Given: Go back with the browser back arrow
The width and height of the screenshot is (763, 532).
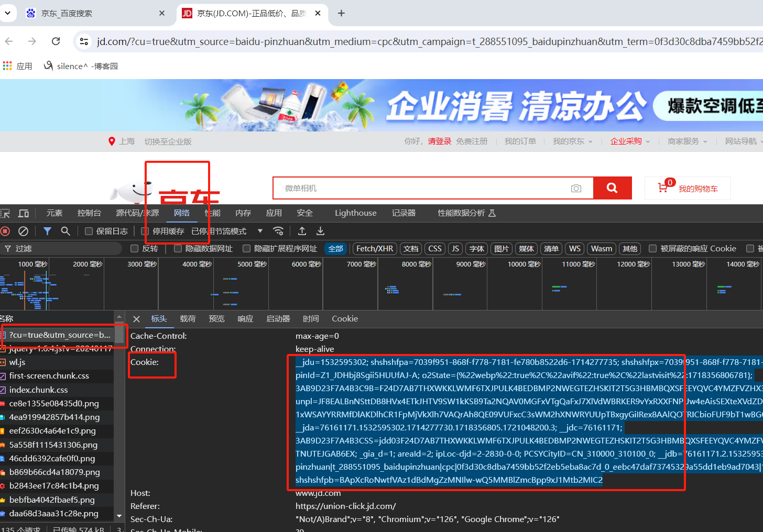Looking at the screenshot, I should [x=9, y=41].
